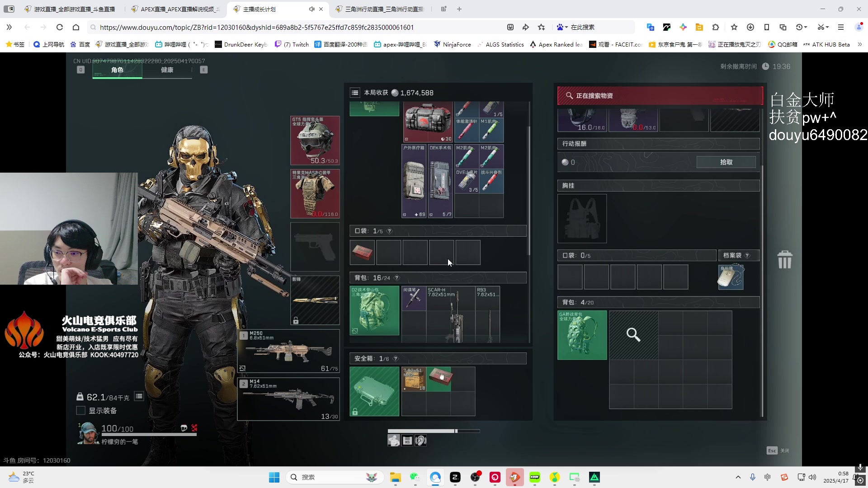Select the M250 primary weapon slot
Viewport: 868px width, 488px height.
point(288,351)
